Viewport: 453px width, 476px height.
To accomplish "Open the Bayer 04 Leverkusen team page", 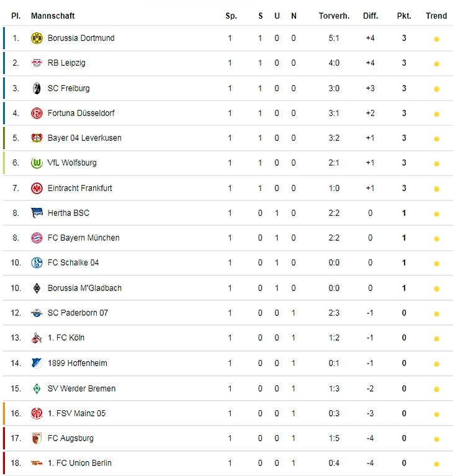I will coord(84,138).
